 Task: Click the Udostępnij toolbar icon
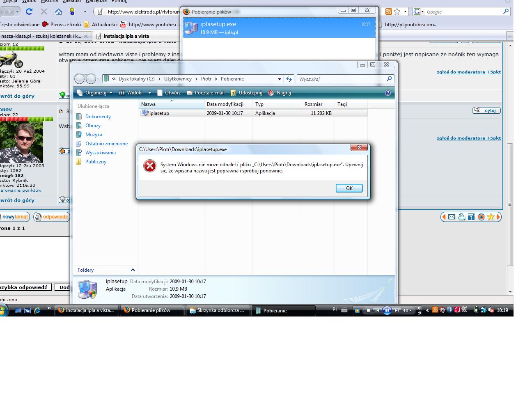247,93
